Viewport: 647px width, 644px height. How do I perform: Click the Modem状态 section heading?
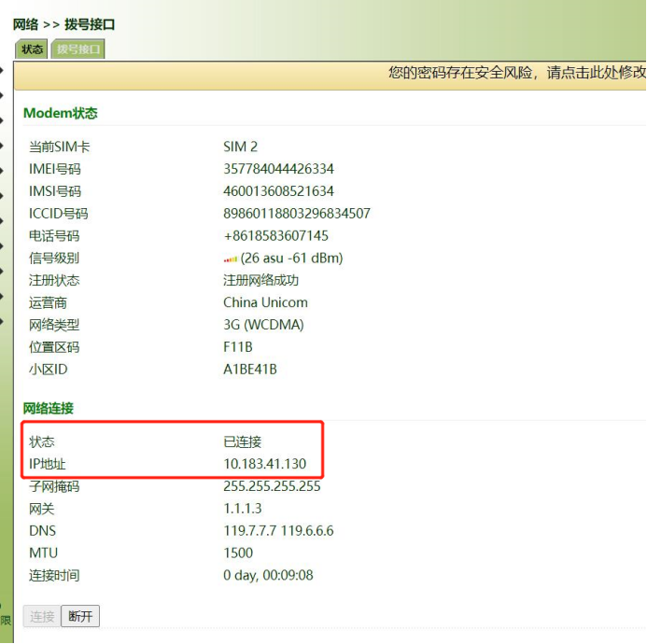(60, 113)
